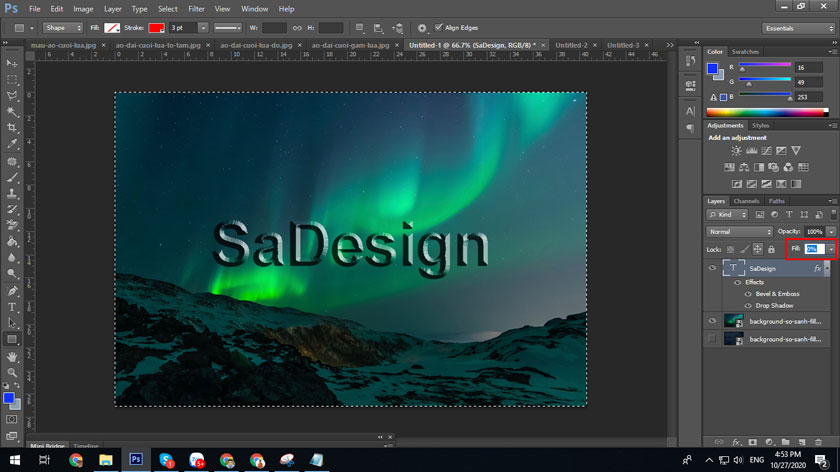Screen dimensions: 840x472
Task: Hide the SaDesign text layer
Action: click(x=712, y=268)
